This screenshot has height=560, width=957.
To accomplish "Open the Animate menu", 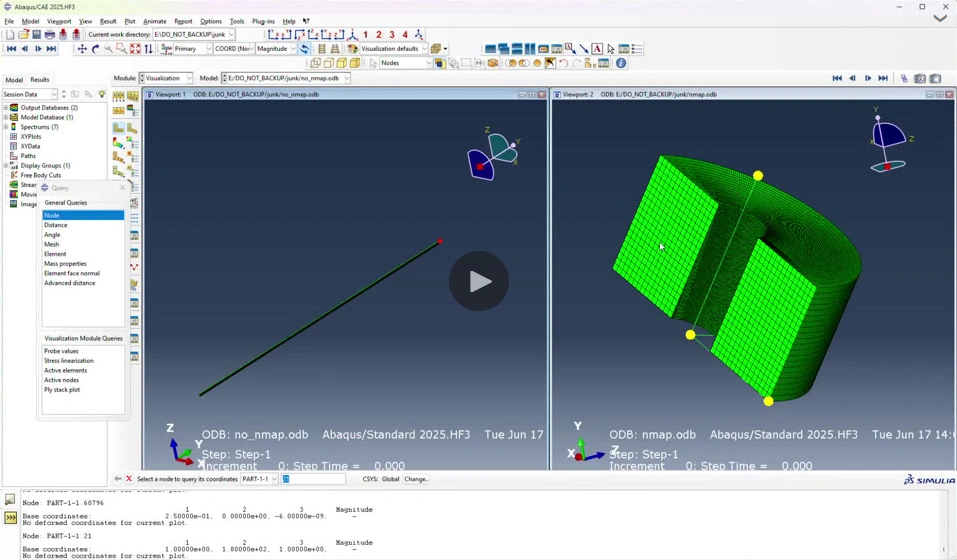I will click(154, 21).
